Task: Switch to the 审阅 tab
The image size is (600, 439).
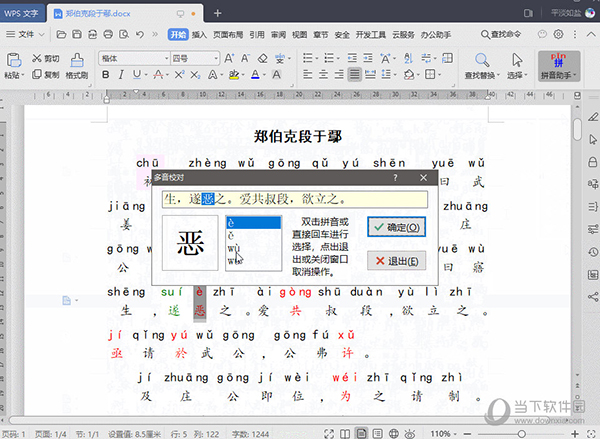Action: [278, 35]
